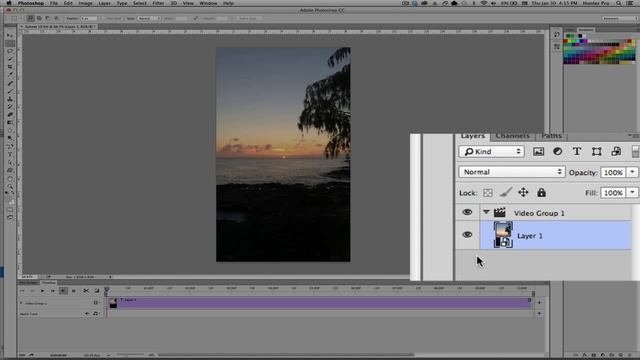This screenshot has height=360, width=640.
Task: Toggle lock image pixels brush icon
Action: [506, 193]
